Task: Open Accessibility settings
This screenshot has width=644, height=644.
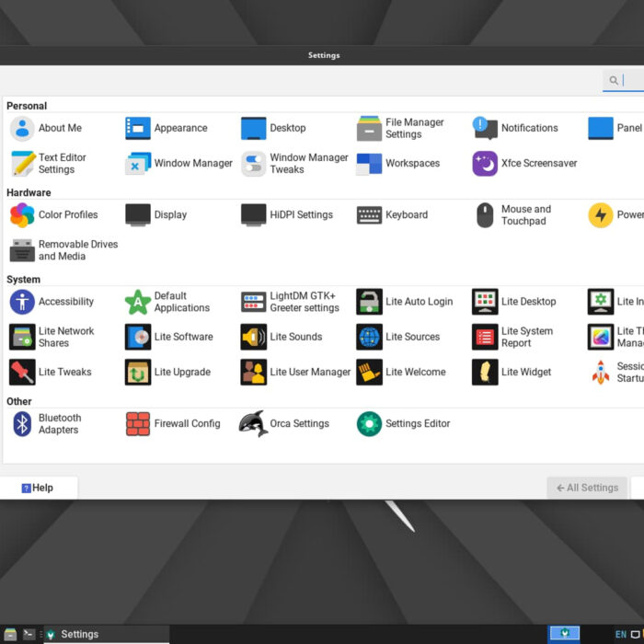Action: (x=52, y=302)
